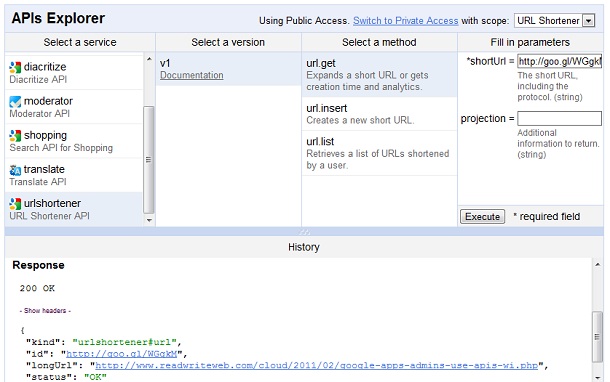
Task: Click the diacritize service icon
Action: [15, 67]
